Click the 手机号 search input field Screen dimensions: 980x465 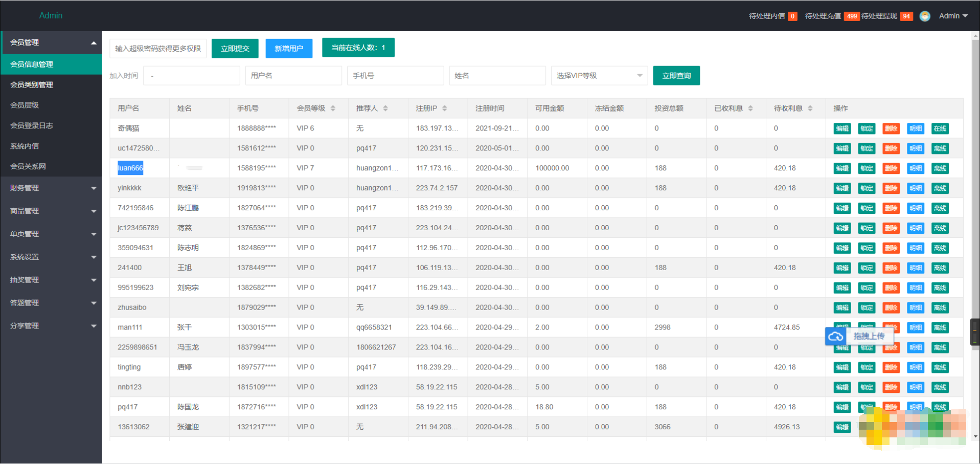click(395, 76)
